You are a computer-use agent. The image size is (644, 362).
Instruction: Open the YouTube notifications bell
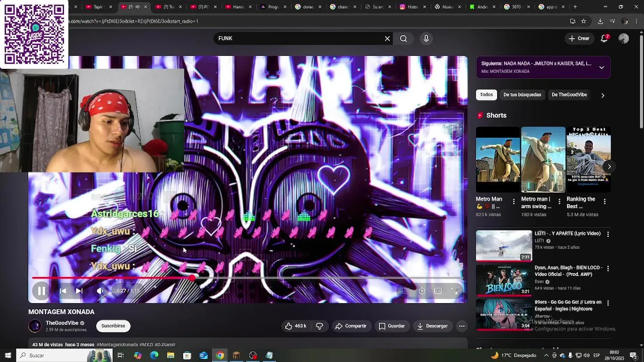point(605,38)
